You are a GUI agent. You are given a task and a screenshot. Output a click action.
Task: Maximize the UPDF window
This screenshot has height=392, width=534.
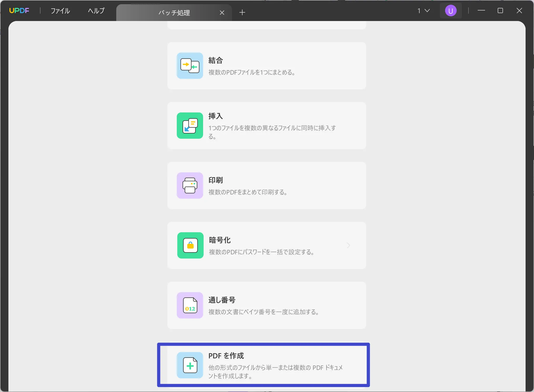click(500, 11)
